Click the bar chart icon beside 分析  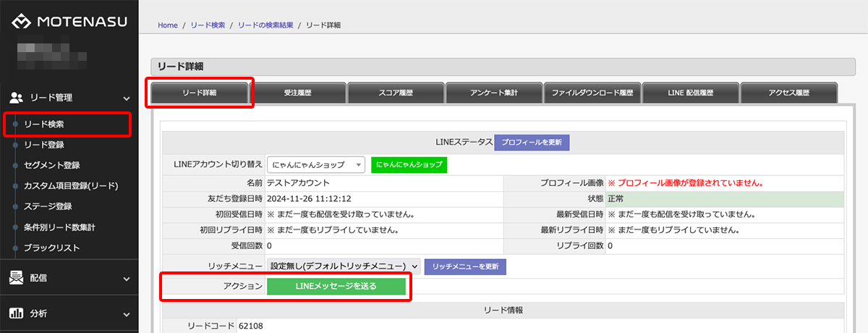[17, 313]
